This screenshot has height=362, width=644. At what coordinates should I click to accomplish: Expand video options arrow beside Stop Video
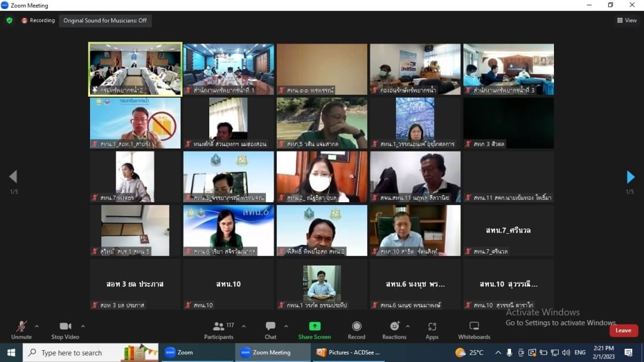[x=83, y=327]
